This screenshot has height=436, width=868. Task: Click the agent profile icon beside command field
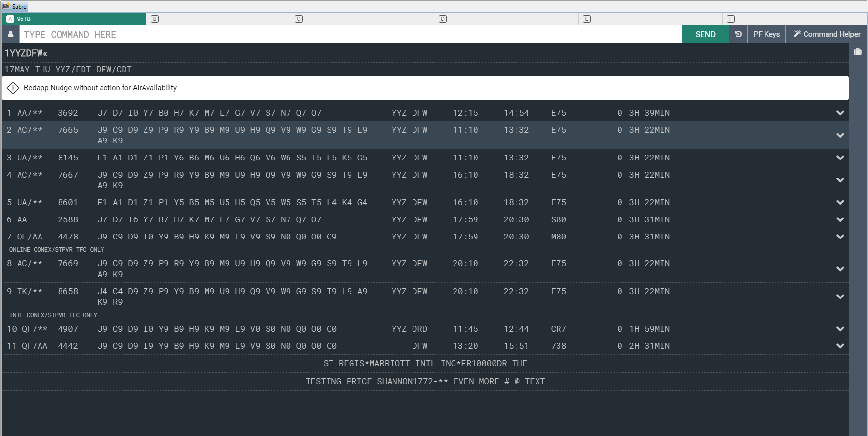click(10, 34)
